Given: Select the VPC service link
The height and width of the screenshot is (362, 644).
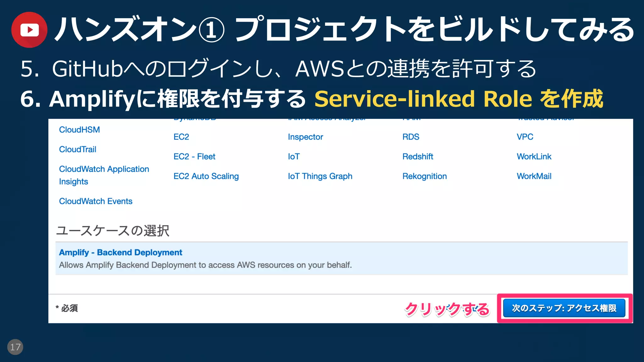Looking at the screenshot, I should coord(525,137).
